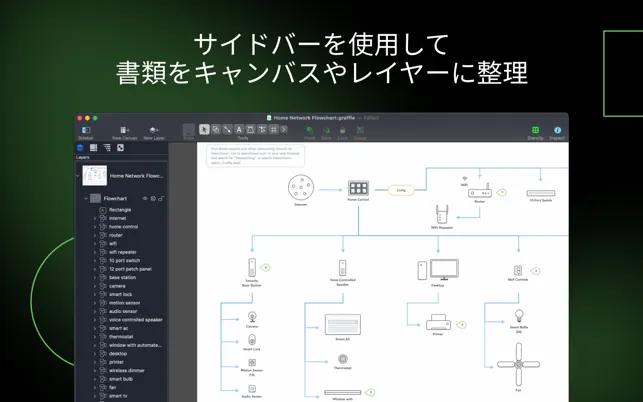This screenshot has height=402, width=643.
Task: Select the Diagramming tool
Action: coord(262,130)
